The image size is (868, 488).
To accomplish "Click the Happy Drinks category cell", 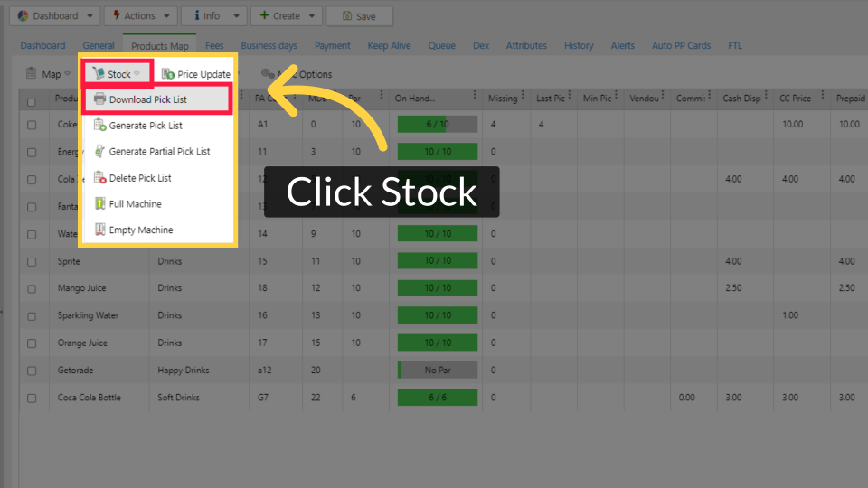I will pyautogui.click(x=184, y=371).
